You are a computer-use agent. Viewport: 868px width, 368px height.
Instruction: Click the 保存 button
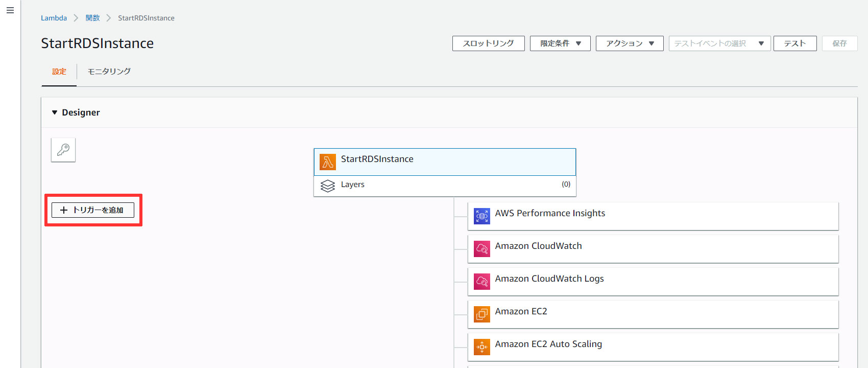click(839, 43)
